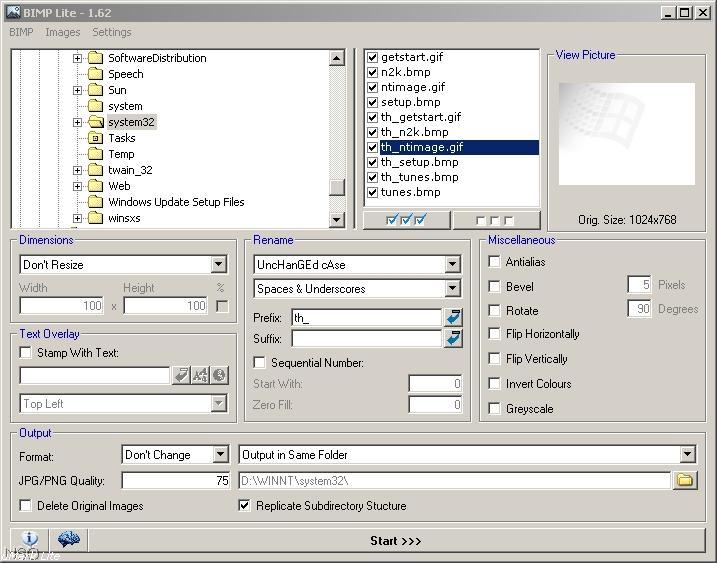Click the output folder browse icon
This screenshot has height=563, width=717.
[684, 481]
